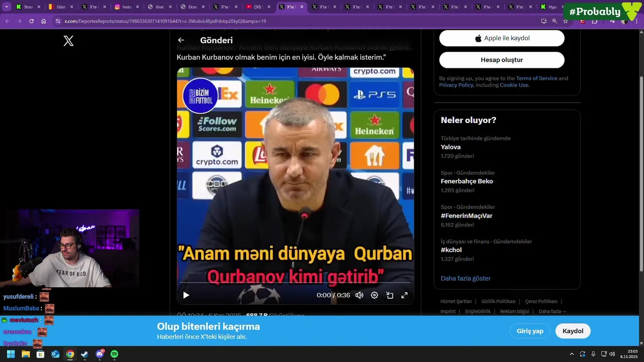Viewport: 644px width, 362px height.
Task: Mute the video using speaker icon
Action: point(359,295)
